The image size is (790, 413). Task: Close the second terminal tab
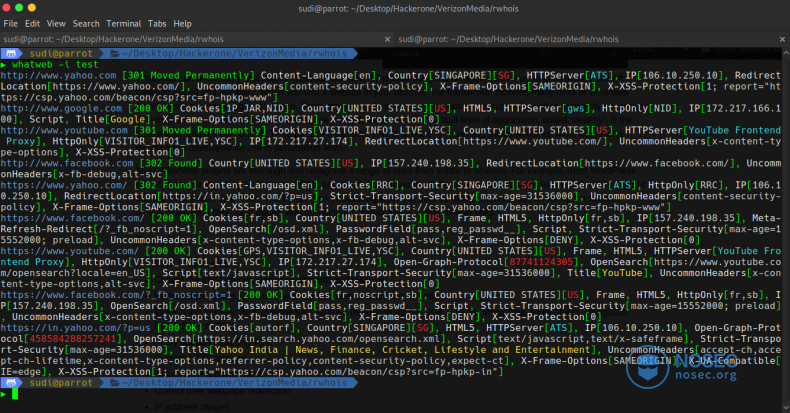(782, 39)
